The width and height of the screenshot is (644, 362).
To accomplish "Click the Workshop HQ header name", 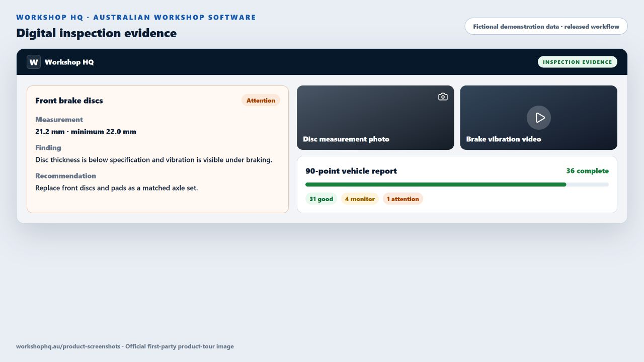I will [69, 62].
